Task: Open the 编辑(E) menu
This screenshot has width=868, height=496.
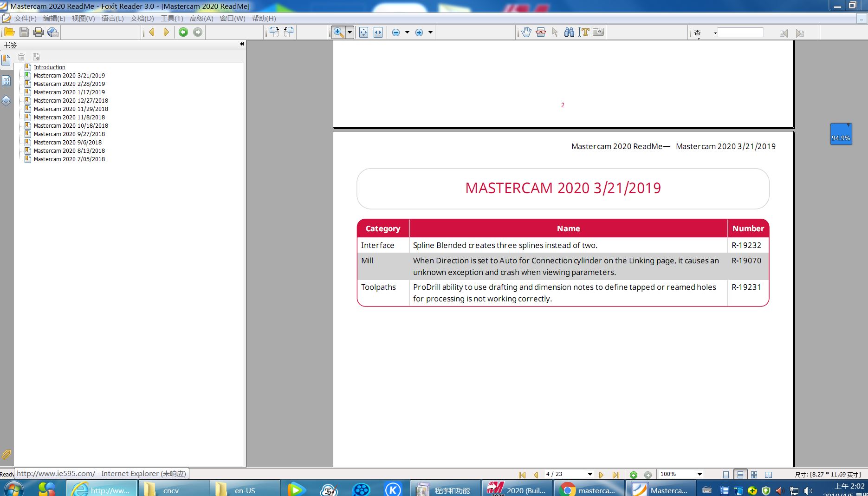Action: 54,19
